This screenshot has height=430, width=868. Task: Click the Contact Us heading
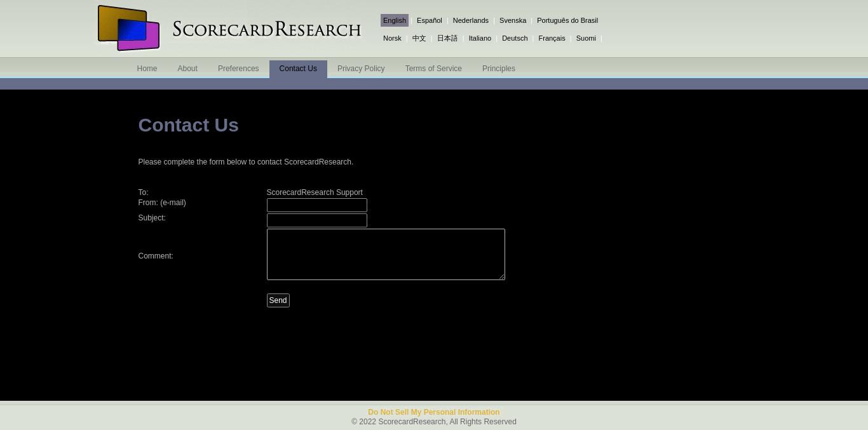point(188,125)
